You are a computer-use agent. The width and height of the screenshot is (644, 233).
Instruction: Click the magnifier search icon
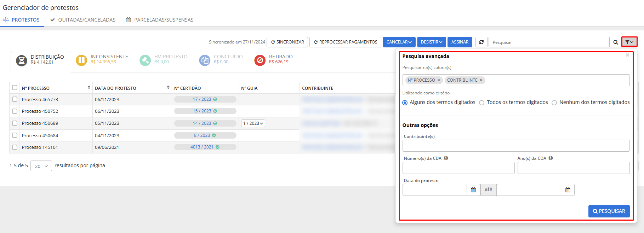tap(615, 42)
